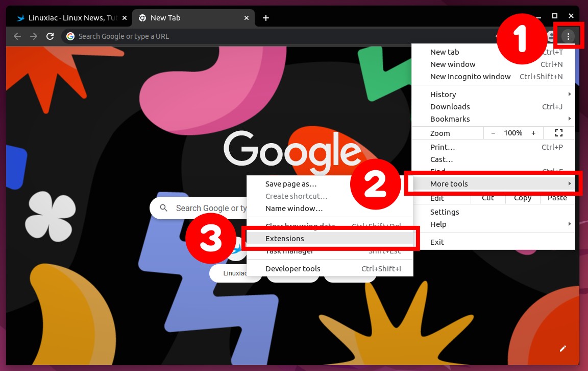This screenshot has width=588, height=371.
Task: Select Print... in the menu
Action: pos(493,147)
